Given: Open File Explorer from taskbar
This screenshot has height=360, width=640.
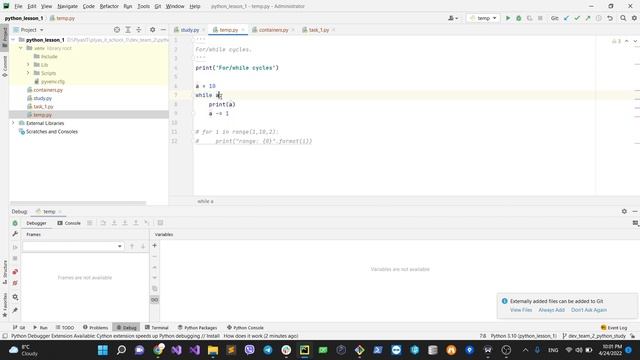Looking at the screenshot, I should [x=213, y=350].
